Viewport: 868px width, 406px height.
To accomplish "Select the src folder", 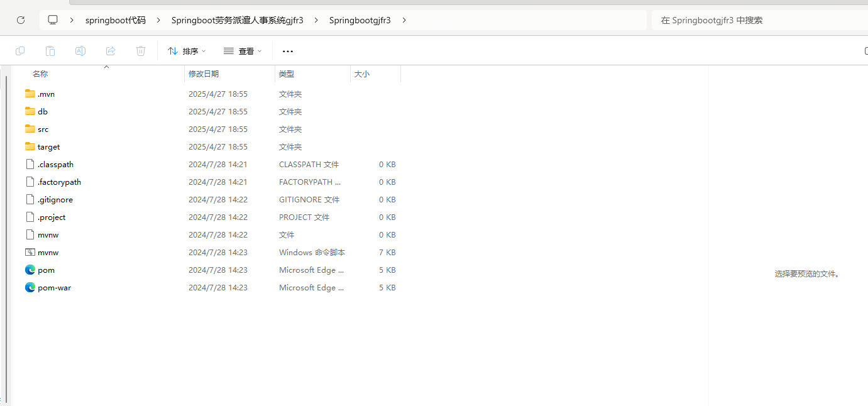I will (x=43, y=129).
